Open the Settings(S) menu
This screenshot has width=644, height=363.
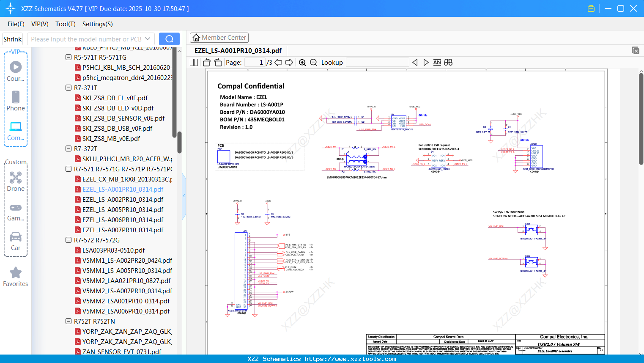point(97,24)
